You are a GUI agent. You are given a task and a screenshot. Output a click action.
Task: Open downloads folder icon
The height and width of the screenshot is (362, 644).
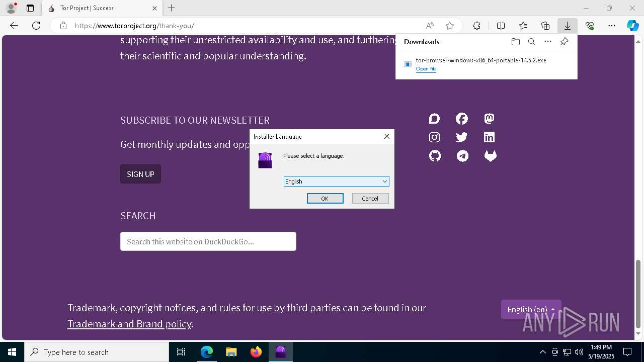pyautogui.click(x=515, y=42)
